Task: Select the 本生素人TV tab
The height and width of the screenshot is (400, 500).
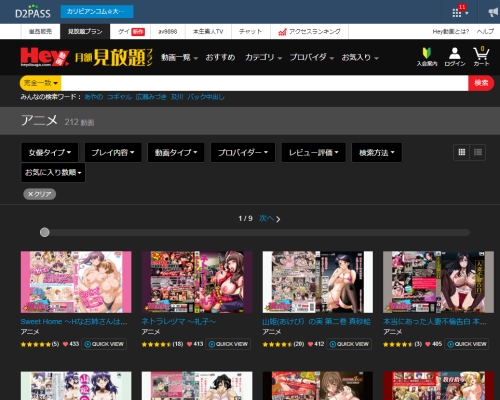Action: [208, 32]
